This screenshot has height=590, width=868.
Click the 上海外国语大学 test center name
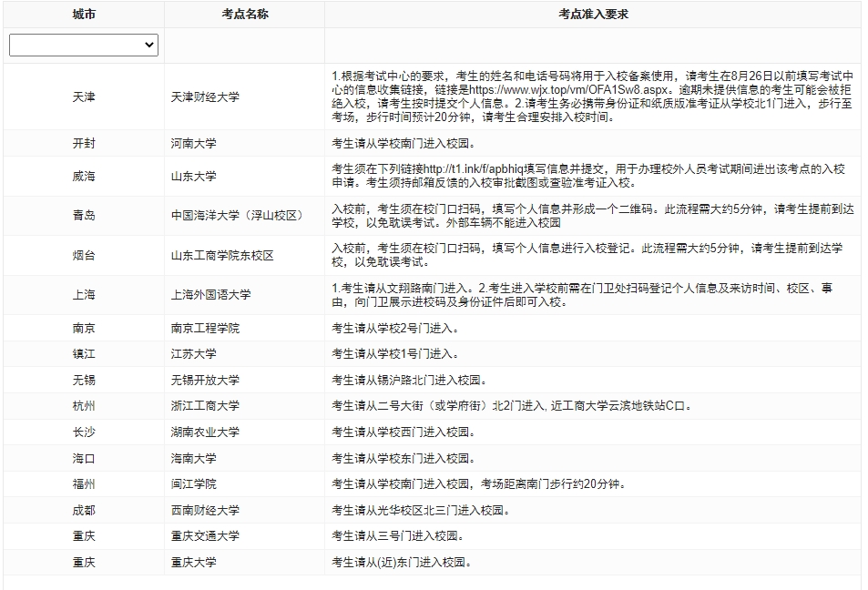pyautogui.click(x=211, y=295)
